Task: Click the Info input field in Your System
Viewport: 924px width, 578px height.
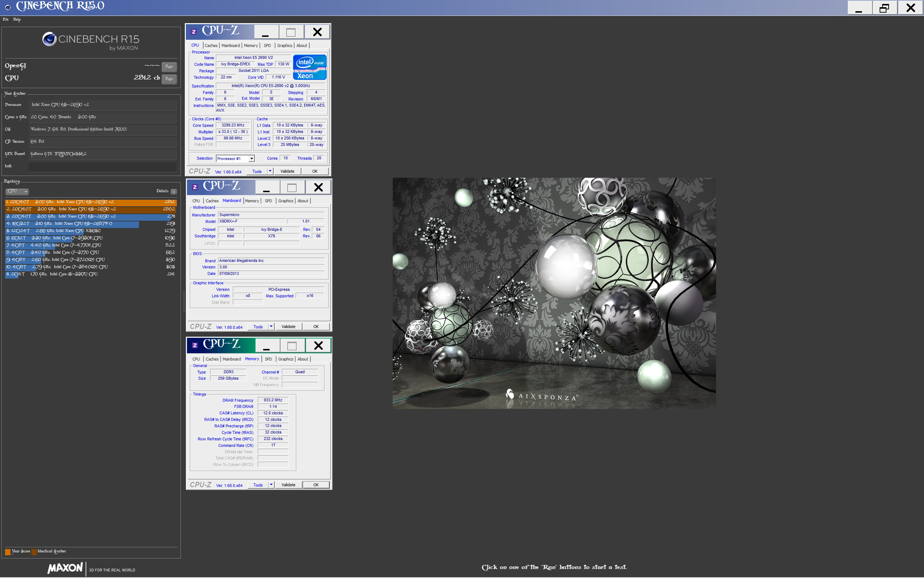Action: point(103,166)
